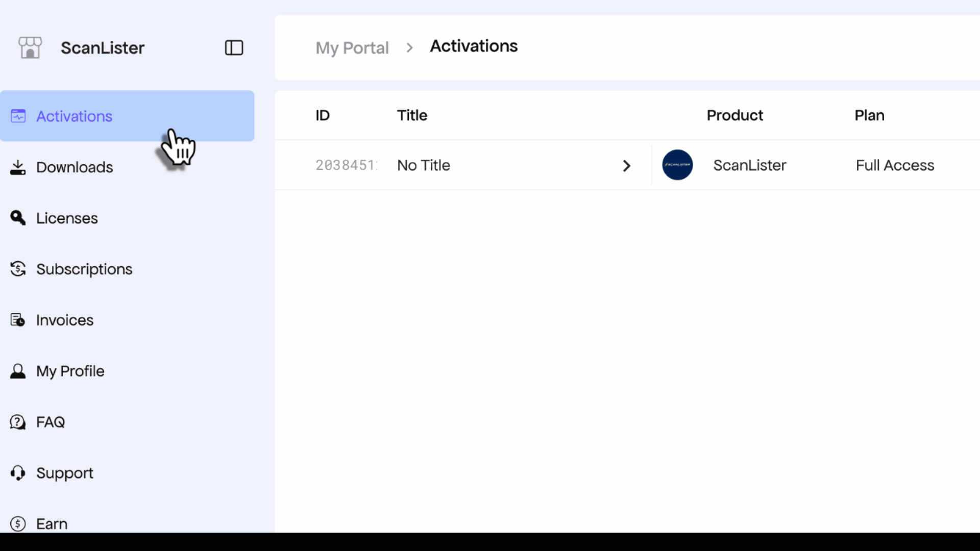This screenshot has height=551, width=980.
Task: Select the activation ID 2038451 cell
Action: pyautogui.click(x=347, y=165)
